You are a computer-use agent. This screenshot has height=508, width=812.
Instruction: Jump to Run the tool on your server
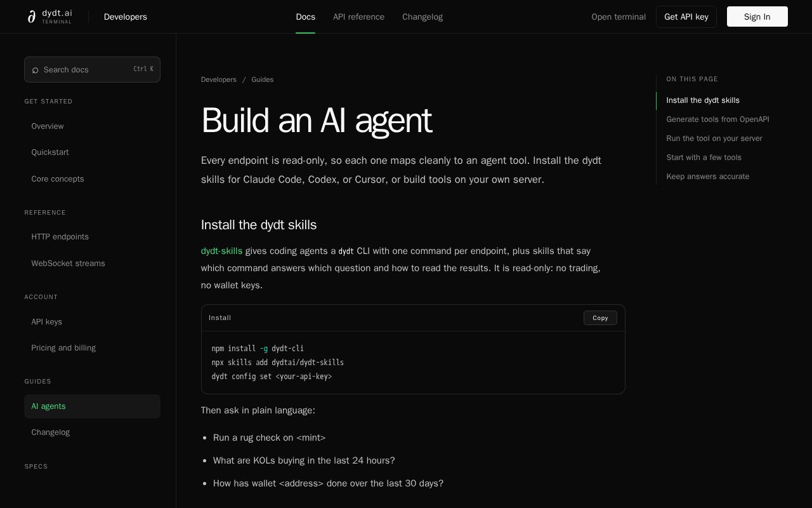click(714, 138)
